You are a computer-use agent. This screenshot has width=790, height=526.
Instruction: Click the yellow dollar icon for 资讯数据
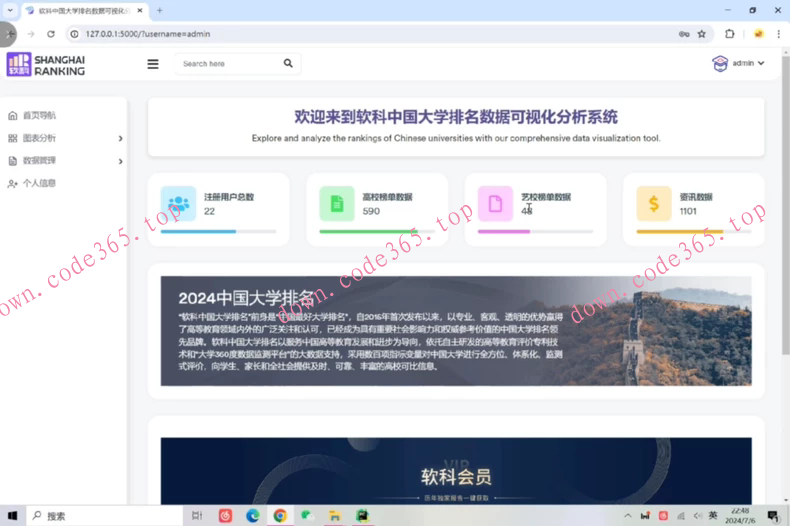pyautogui.click(x=654, y=204)
